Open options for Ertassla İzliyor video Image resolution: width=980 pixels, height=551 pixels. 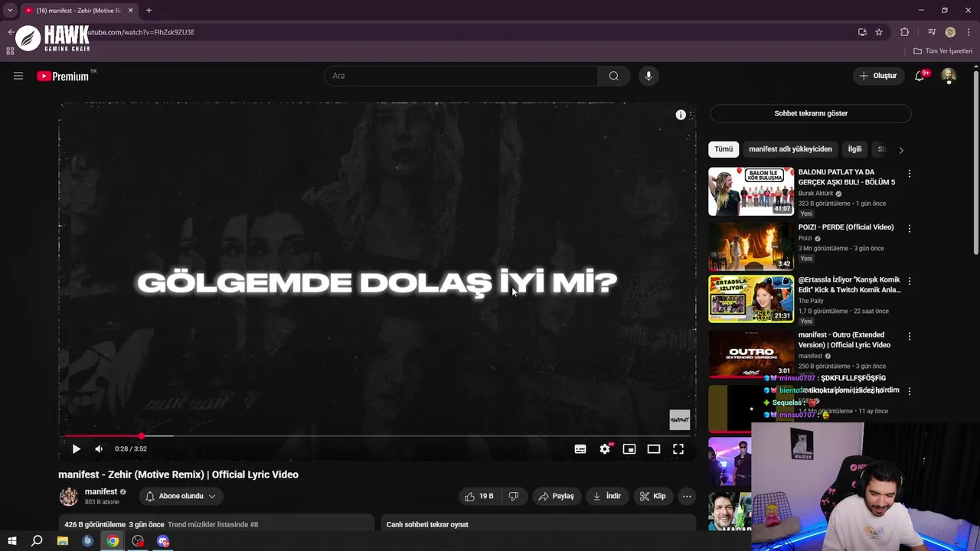pos(910,281)
